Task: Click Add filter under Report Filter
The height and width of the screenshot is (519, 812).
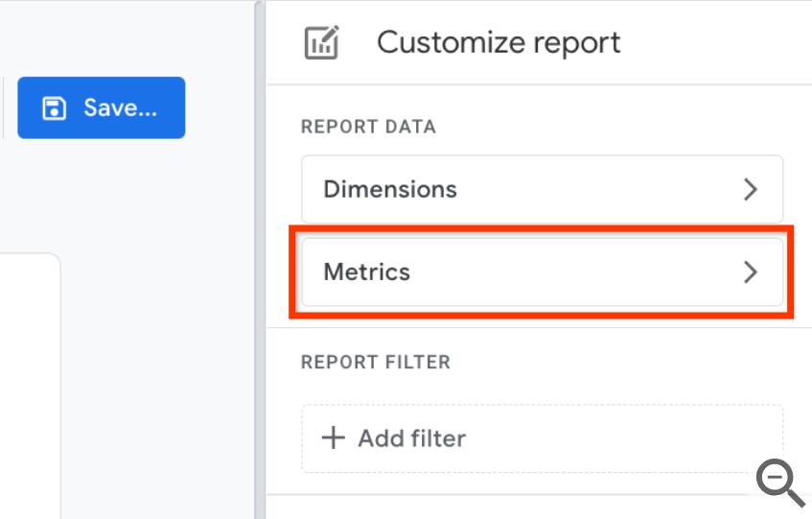Action: point(542,438)
